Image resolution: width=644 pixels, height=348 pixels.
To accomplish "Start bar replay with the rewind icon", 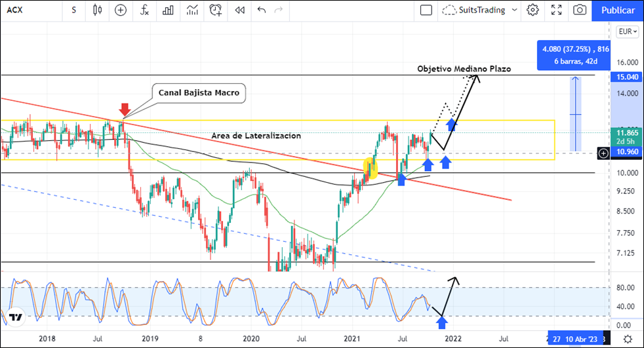I will pos(240,10).
